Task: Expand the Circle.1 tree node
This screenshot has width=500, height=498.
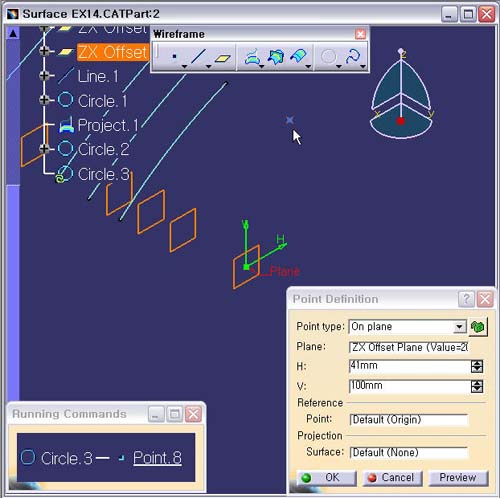Action: tap(44, 100)
